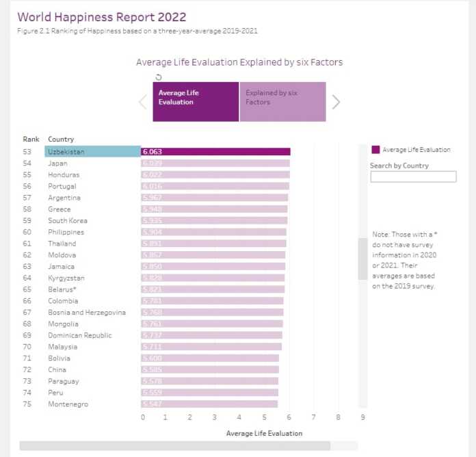476x457 pixels.
Task: Select the Average Life Evaluation tab
Action: point(195,102)
